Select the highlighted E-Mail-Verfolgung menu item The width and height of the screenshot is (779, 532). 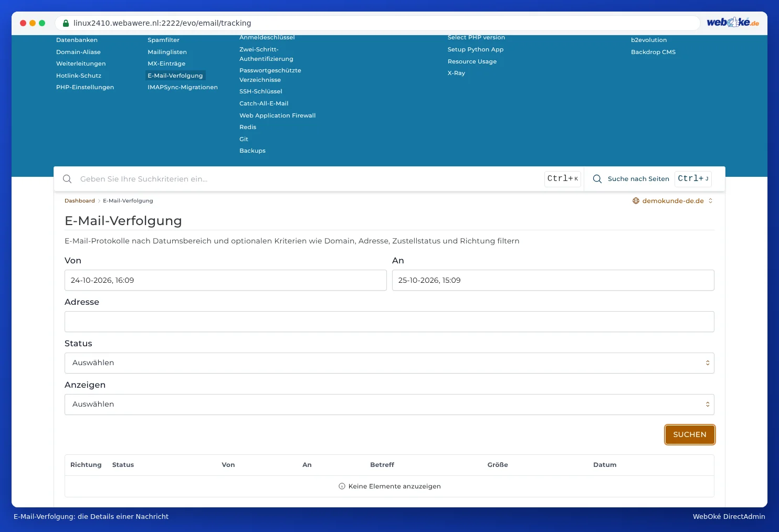175,76
